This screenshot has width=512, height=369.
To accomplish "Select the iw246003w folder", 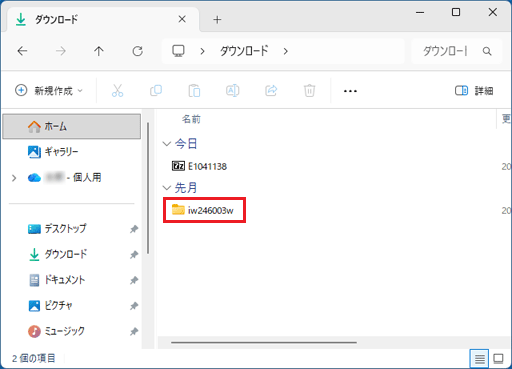I will click(203, 210).
